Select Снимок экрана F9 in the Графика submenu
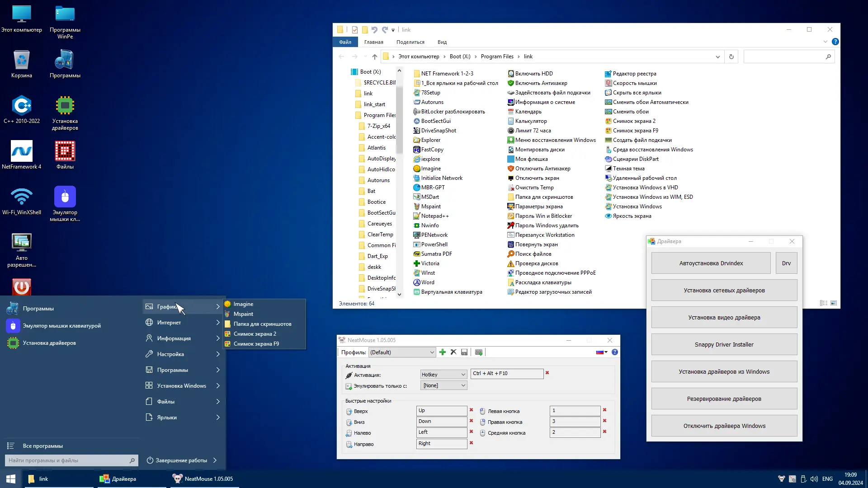Viewport: 868px width, 488px height. pos(256,344)
